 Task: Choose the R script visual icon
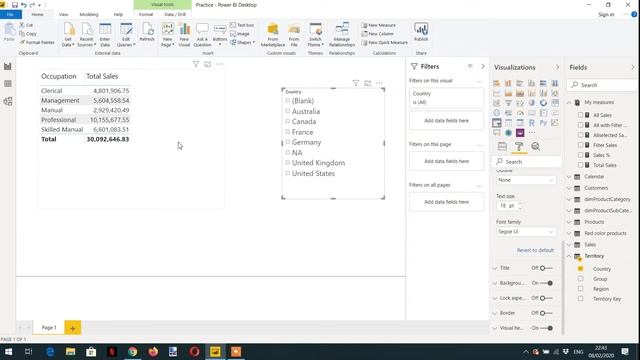(531, 122)
